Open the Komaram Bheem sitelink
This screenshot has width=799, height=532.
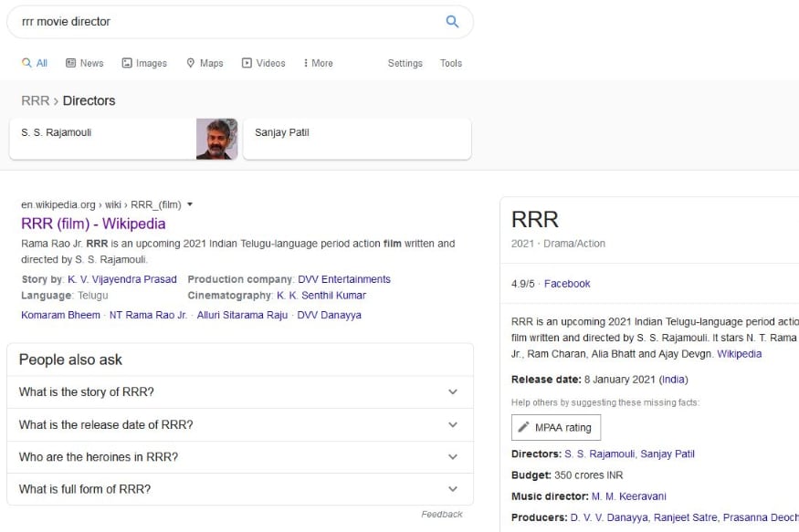click(x=60, y=315)
